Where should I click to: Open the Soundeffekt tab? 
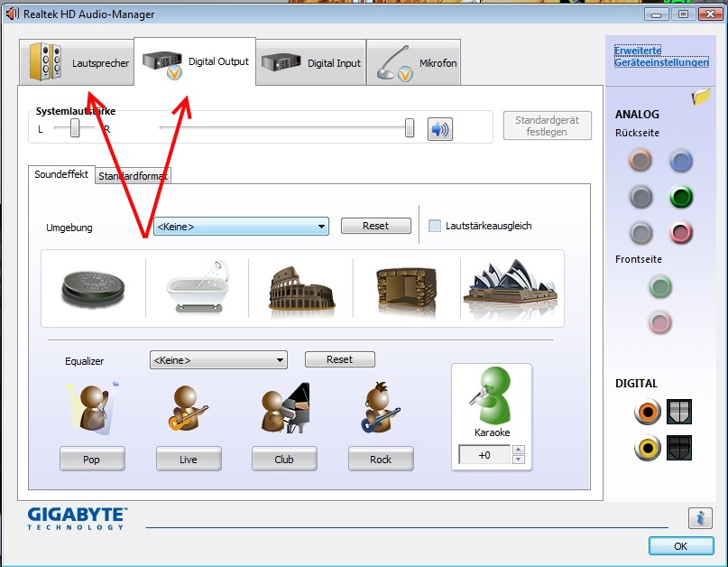pyautogui.click(x=61, y=174)
